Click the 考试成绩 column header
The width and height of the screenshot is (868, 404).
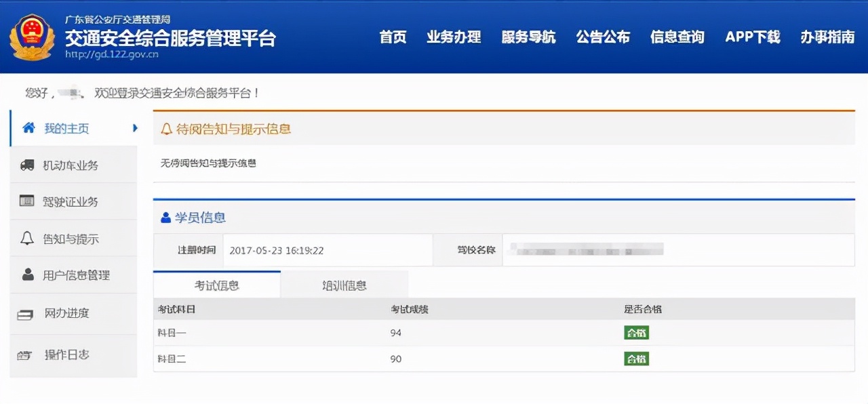pyautogui.click(x=409, y=309)
